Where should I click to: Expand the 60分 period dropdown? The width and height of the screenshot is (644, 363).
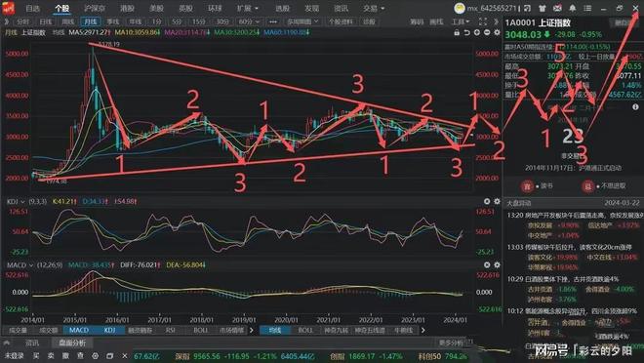point(249,21)
